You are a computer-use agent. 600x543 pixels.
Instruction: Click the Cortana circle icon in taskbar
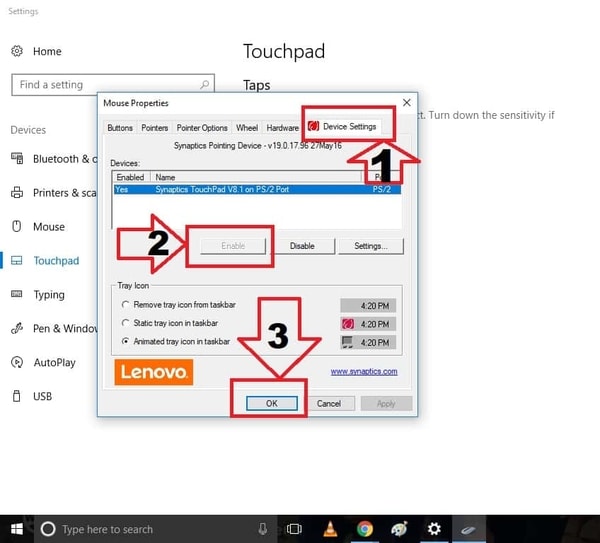pos(48,529)
